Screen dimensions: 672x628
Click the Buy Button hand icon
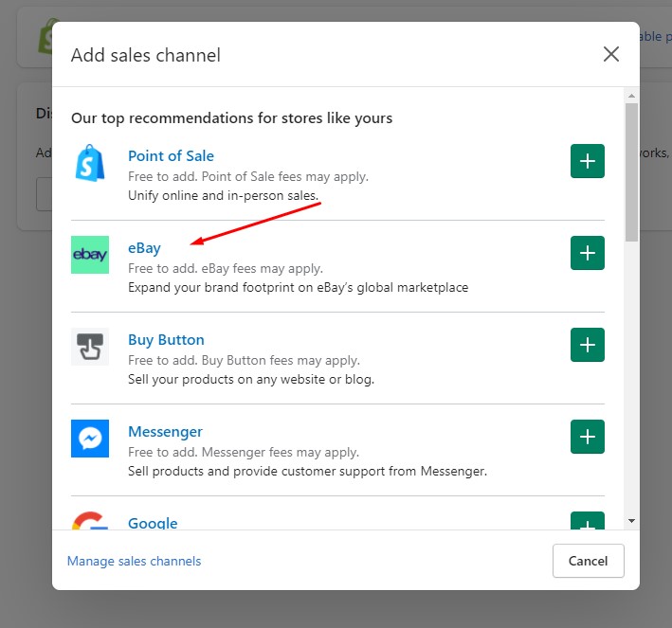pyautogui.click(x=90, y=347)
